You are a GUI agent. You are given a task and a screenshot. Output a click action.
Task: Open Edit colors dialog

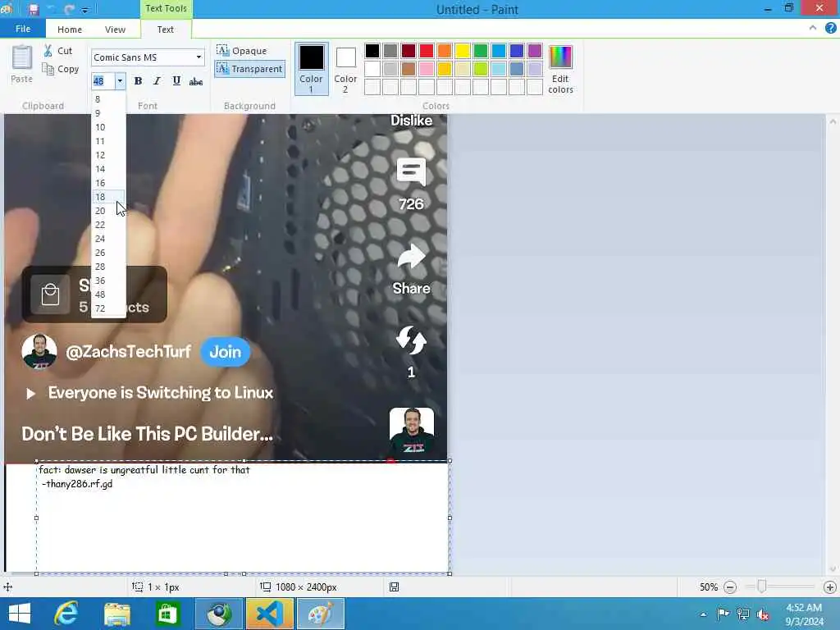(x=560, y=70)
